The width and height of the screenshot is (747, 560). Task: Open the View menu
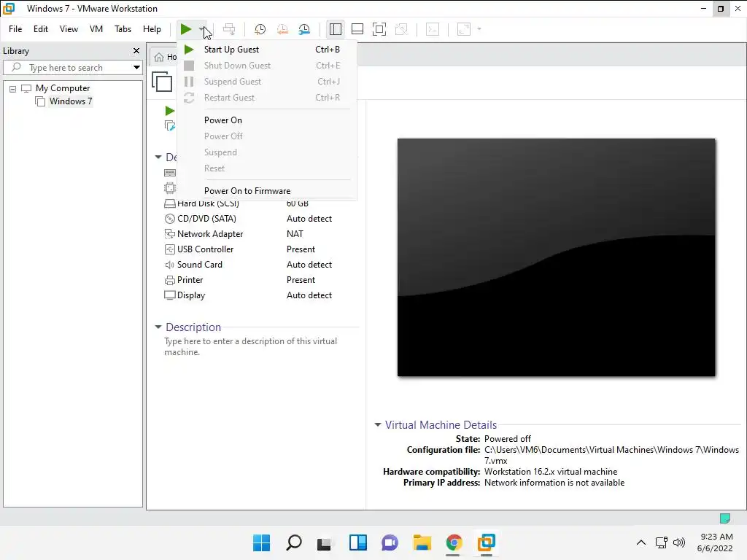coord(69,29)
